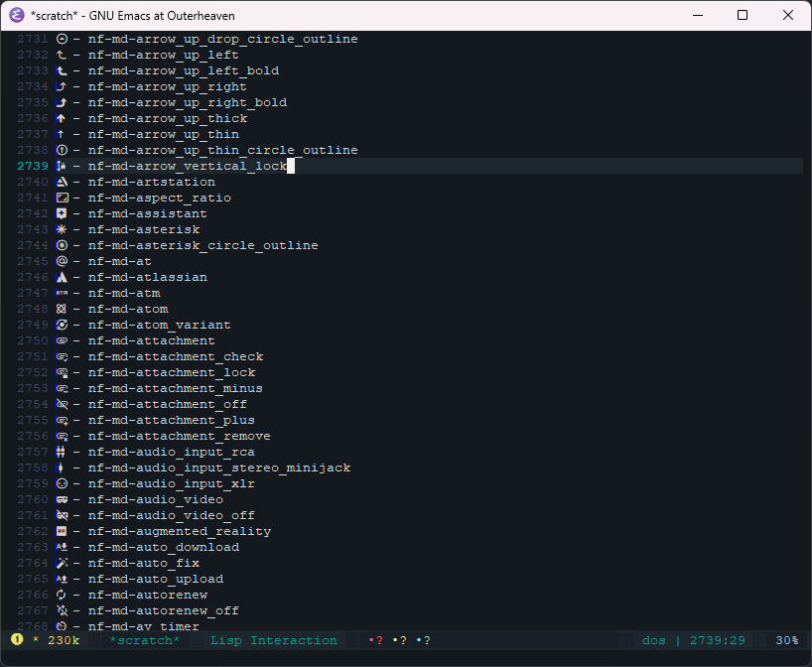Click the artstation logo glyph
This screenshot has height=667, width=812.
pyautogui.click(x=62, y=182)
